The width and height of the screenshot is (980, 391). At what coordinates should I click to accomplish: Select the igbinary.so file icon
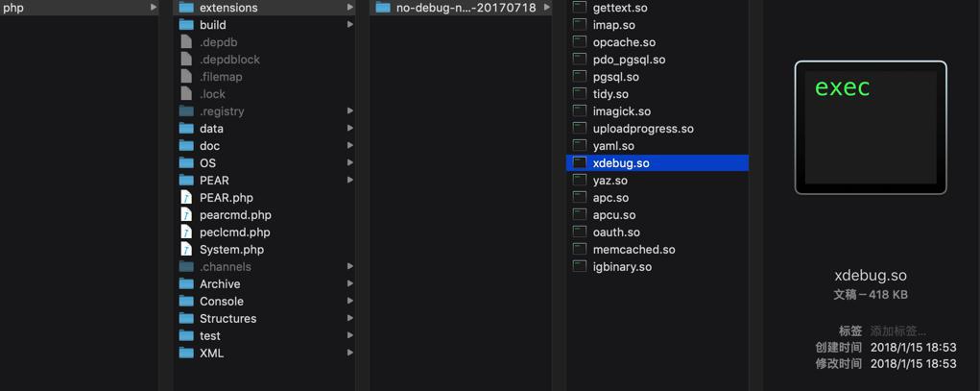click(x=580, y=266)
